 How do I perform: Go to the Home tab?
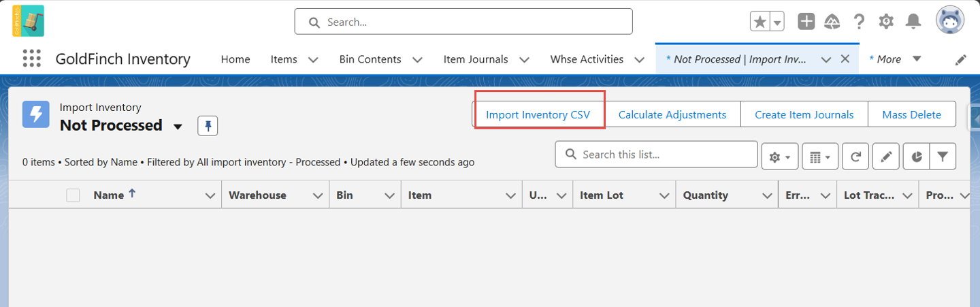click(235, 59)
